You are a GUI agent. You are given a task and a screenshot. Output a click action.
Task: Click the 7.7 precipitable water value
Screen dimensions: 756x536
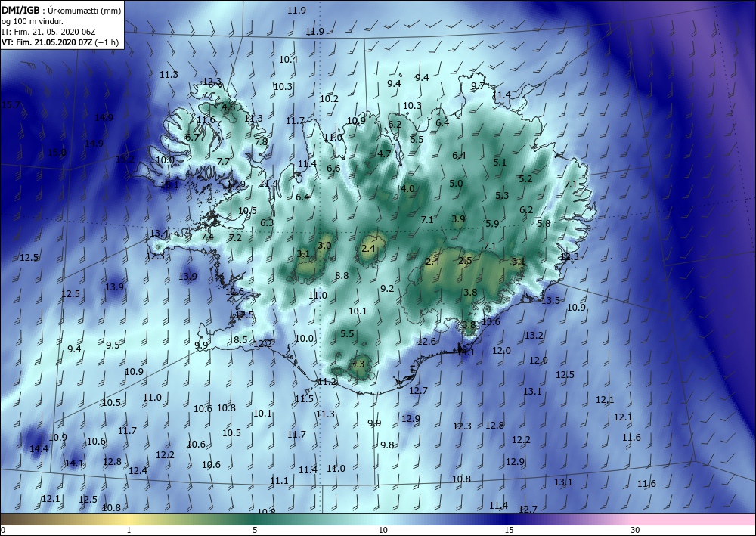tap(223, 162)
